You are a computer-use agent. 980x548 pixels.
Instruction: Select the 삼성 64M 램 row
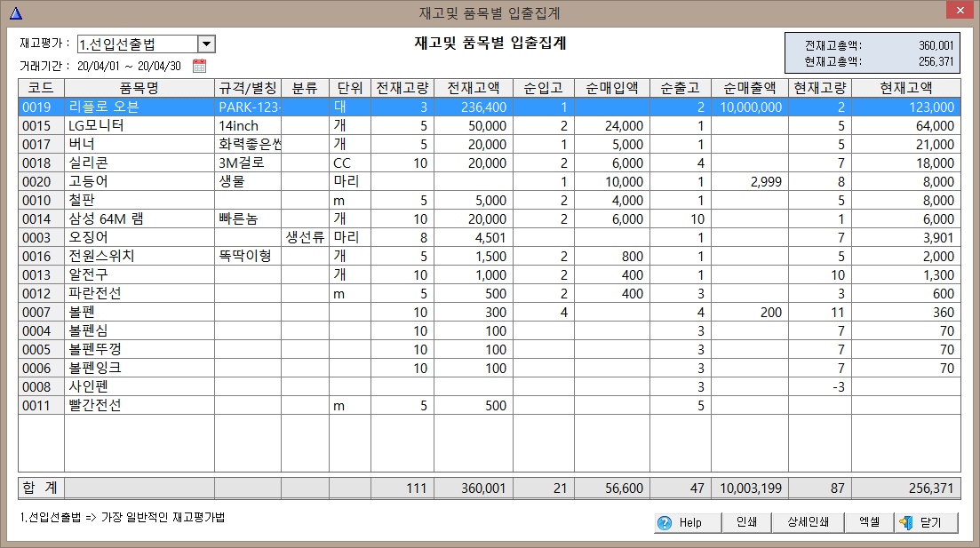[490, 219]
